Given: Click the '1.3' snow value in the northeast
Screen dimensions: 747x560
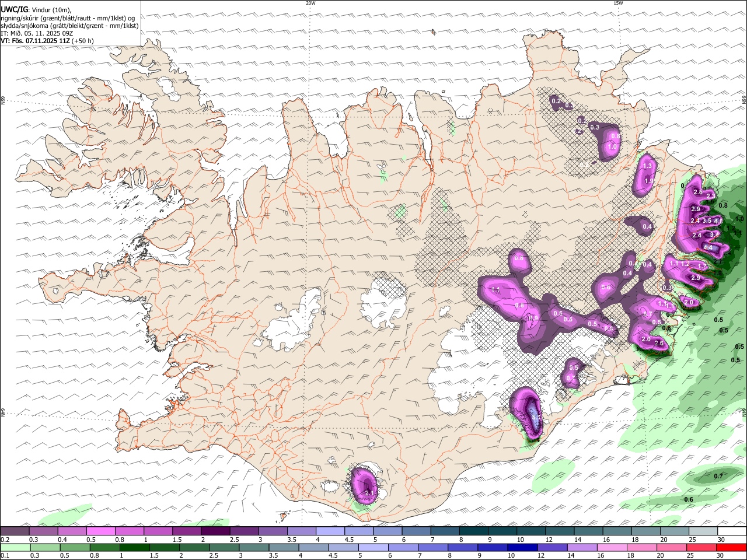Looking at the screenshot, I should click(x=647, y=166).
